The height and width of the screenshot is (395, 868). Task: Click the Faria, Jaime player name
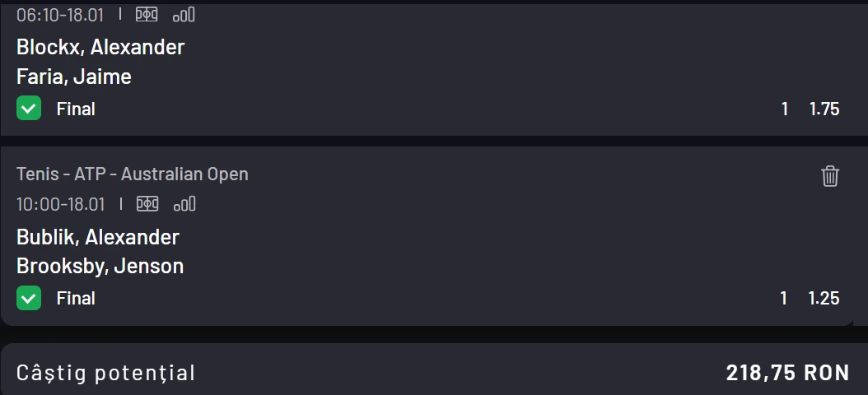point(74,77)
